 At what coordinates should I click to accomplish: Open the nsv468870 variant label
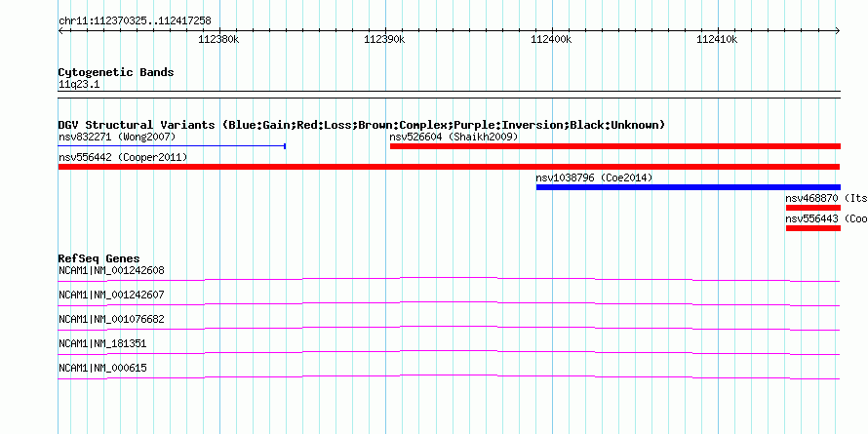click(826, 198)
